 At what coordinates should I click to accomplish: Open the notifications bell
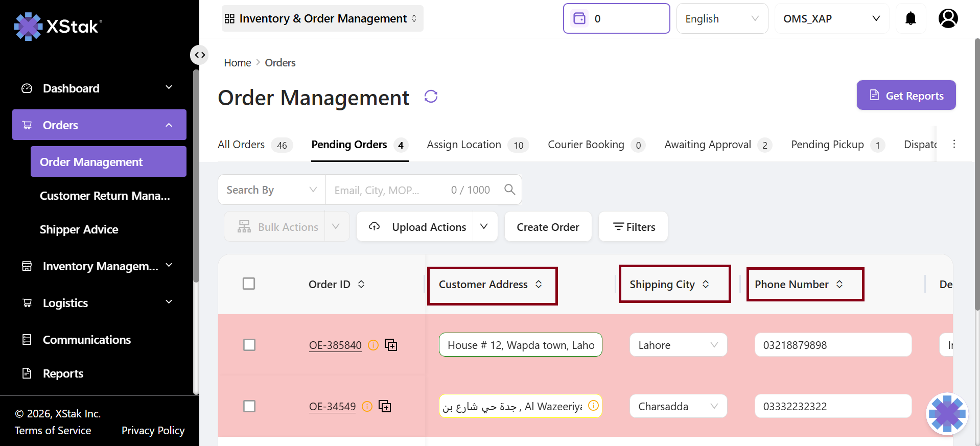910,19
